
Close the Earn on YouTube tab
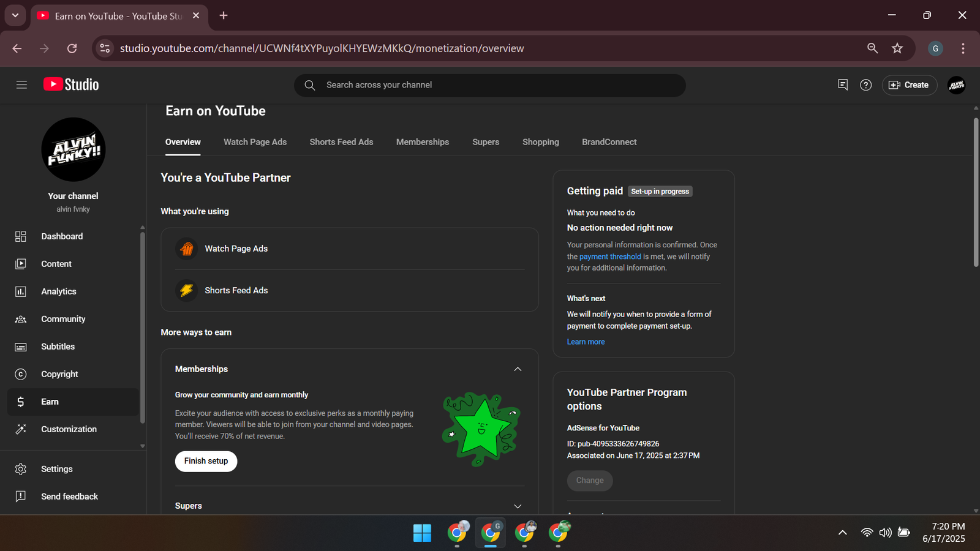196,15
